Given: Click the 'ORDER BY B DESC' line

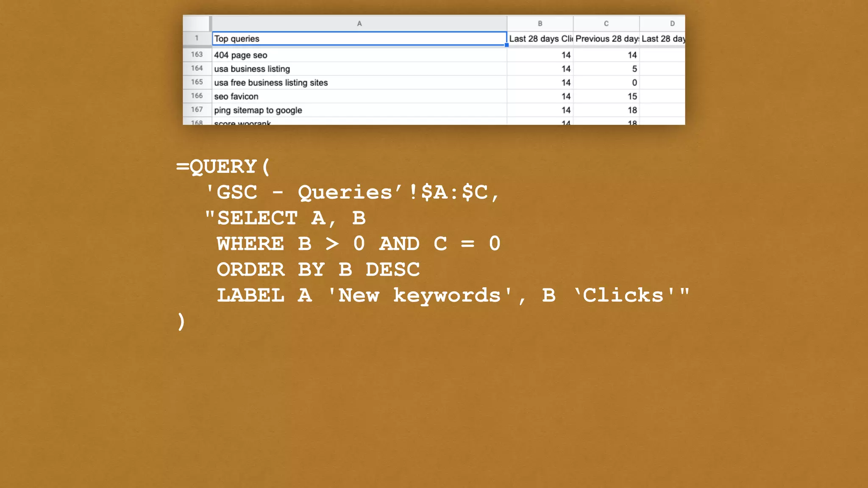Looking at the screenshot, I should (x=318, y=269).
